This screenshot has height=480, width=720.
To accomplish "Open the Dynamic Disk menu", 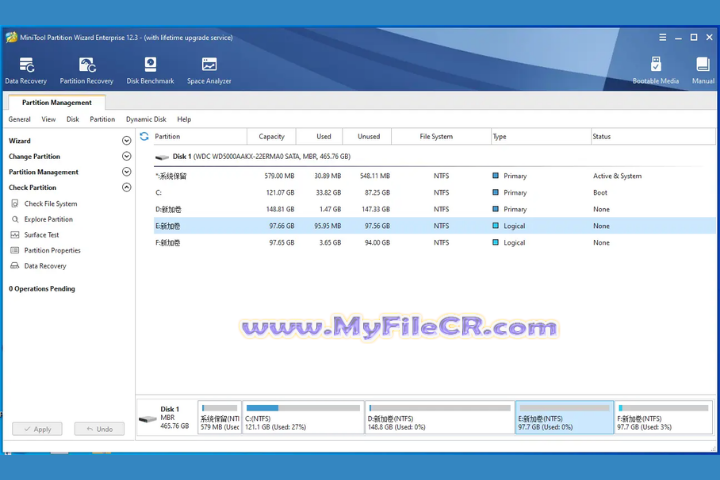I will (x=146, y=119).
